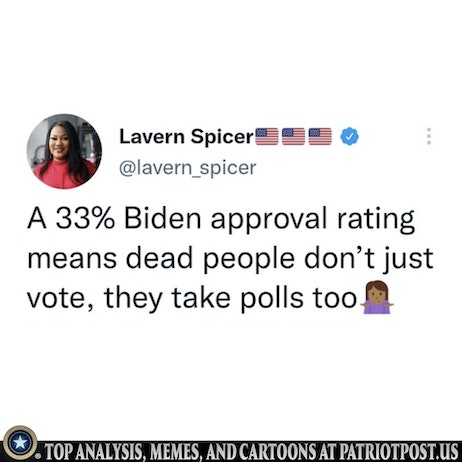462x462 pixels.
Task: Open PATRIOTPOST.US in the bottom banner
Action: (399, 452)
